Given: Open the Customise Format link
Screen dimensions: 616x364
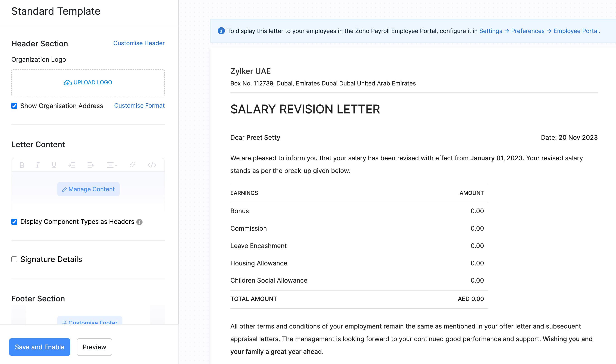Looking at the screenshot, I should coord(139,106).
